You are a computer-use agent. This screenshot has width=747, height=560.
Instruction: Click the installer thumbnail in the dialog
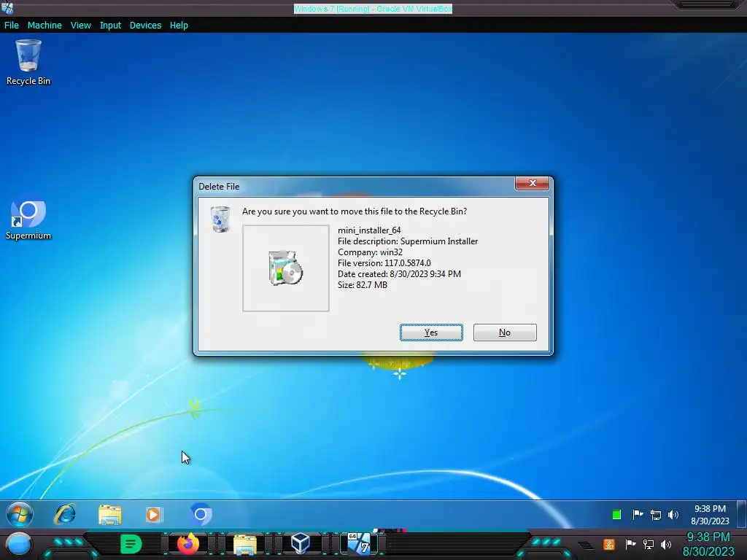tap(285, 268)
